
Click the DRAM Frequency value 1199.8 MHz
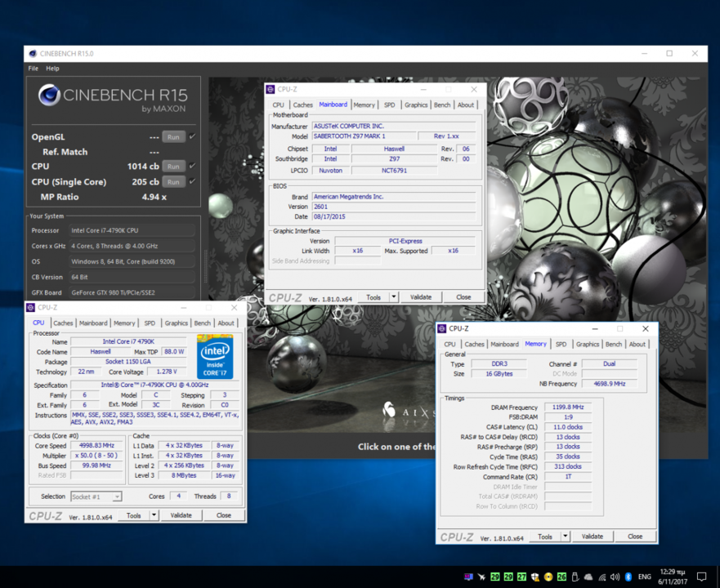[x=568, y=408]
